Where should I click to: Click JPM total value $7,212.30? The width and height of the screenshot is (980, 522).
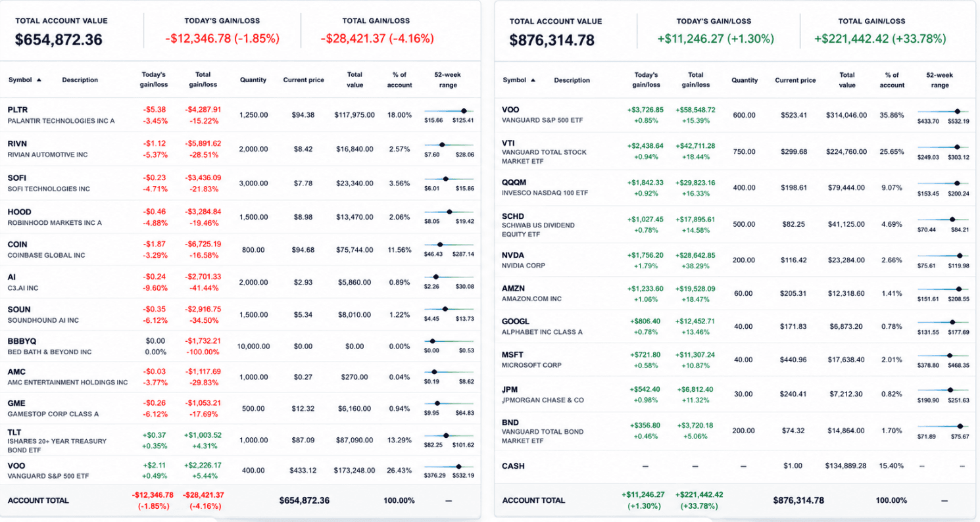click(x=847, y=394)
